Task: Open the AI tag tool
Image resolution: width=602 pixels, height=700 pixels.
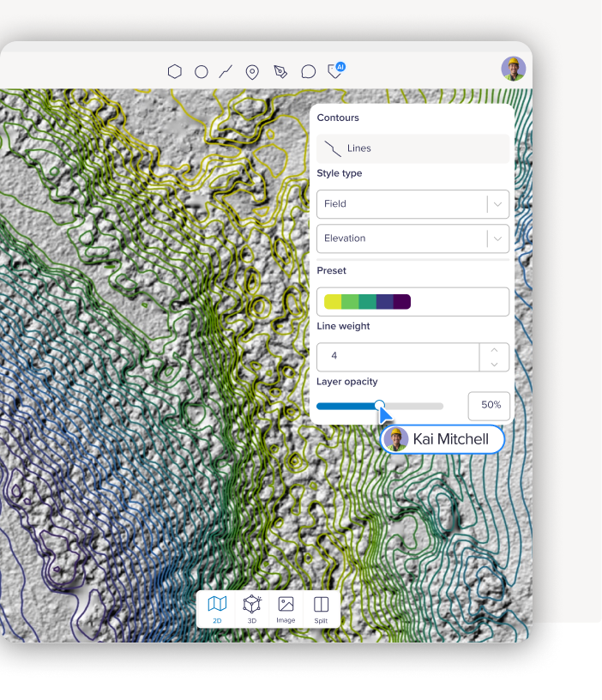Action: coord(336,70)
